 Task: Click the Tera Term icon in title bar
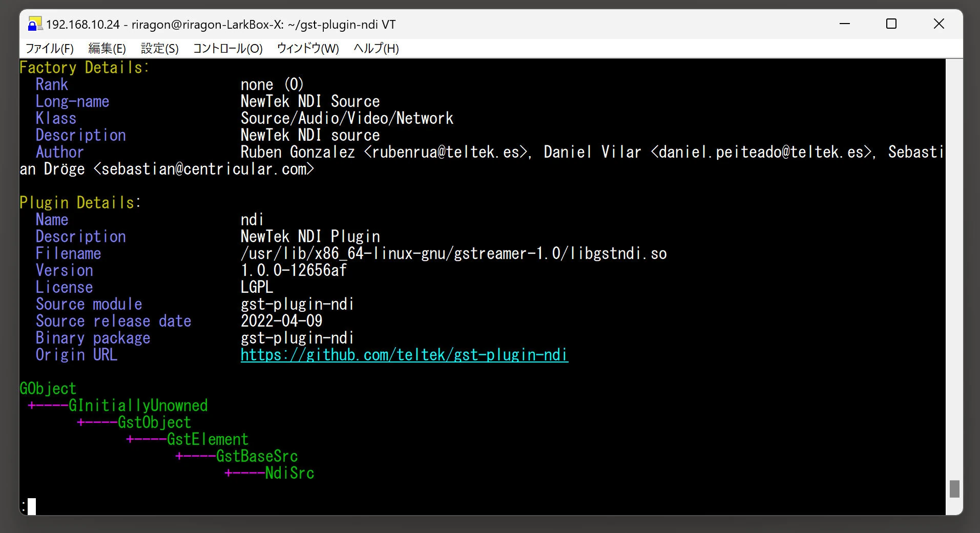coord(34,24)
